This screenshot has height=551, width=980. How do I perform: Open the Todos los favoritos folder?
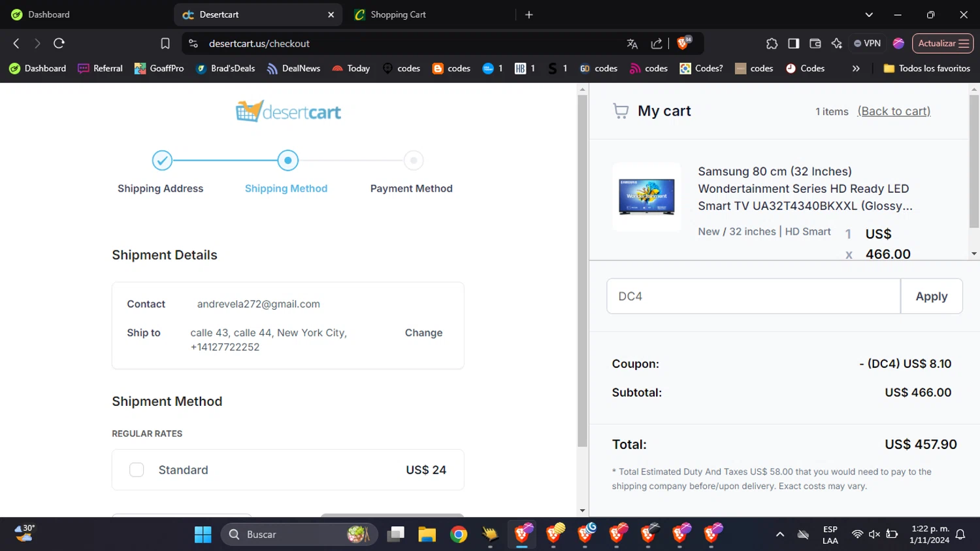[926, 68]
